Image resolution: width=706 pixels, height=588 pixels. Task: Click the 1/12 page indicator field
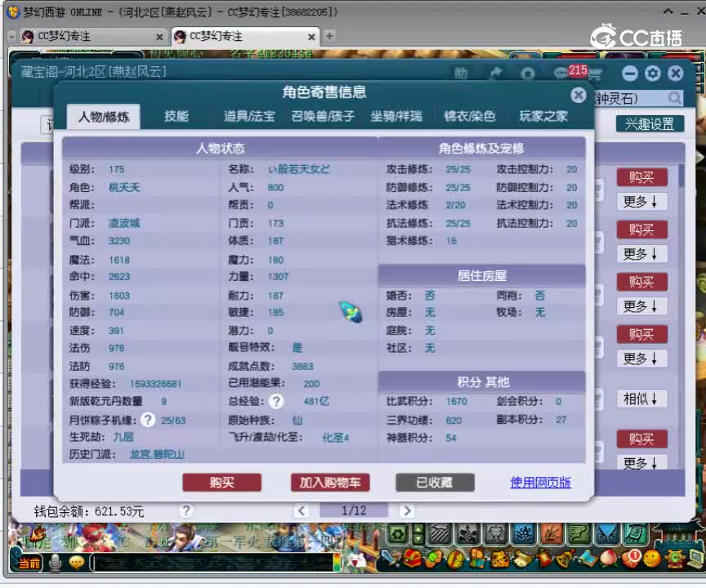(x=354, y=510)
